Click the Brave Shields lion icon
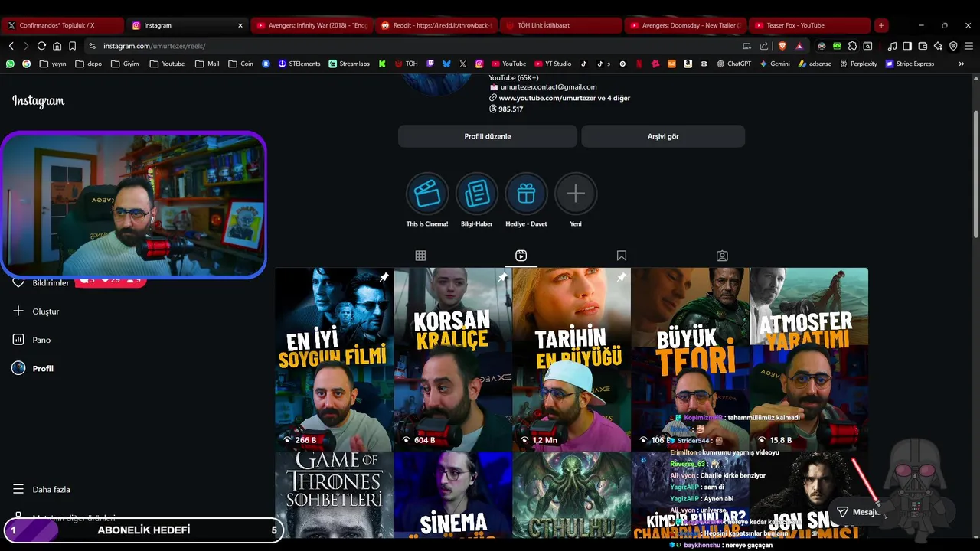This screenshot has width=980, height=551. (782, 46)
